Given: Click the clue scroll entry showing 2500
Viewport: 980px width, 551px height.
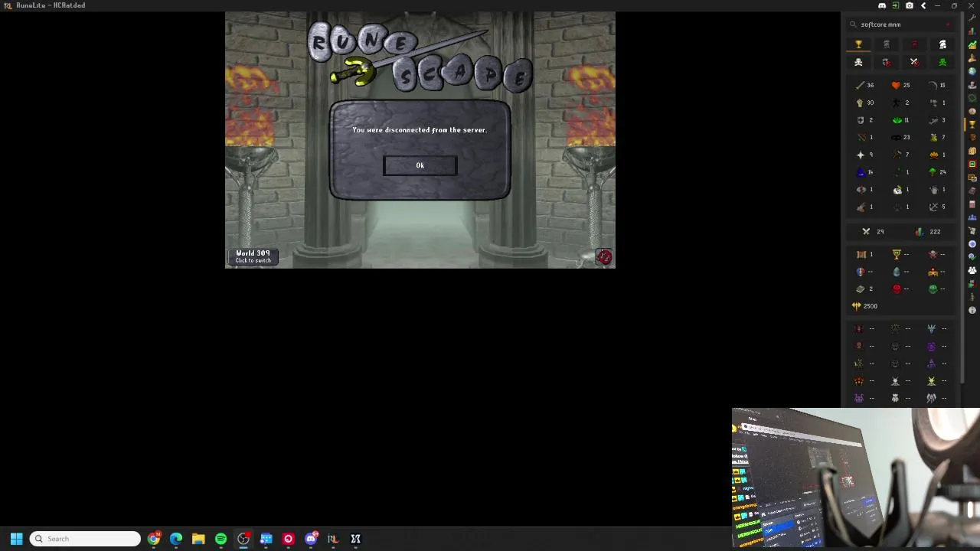Looking at the screenshot, I should coord(865,306).
